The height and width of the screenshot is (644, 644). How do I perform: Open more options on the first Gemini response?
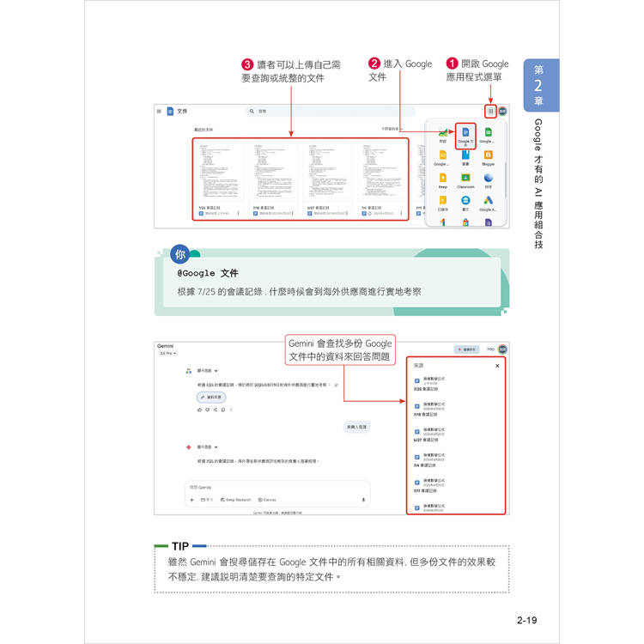[231, 410]
